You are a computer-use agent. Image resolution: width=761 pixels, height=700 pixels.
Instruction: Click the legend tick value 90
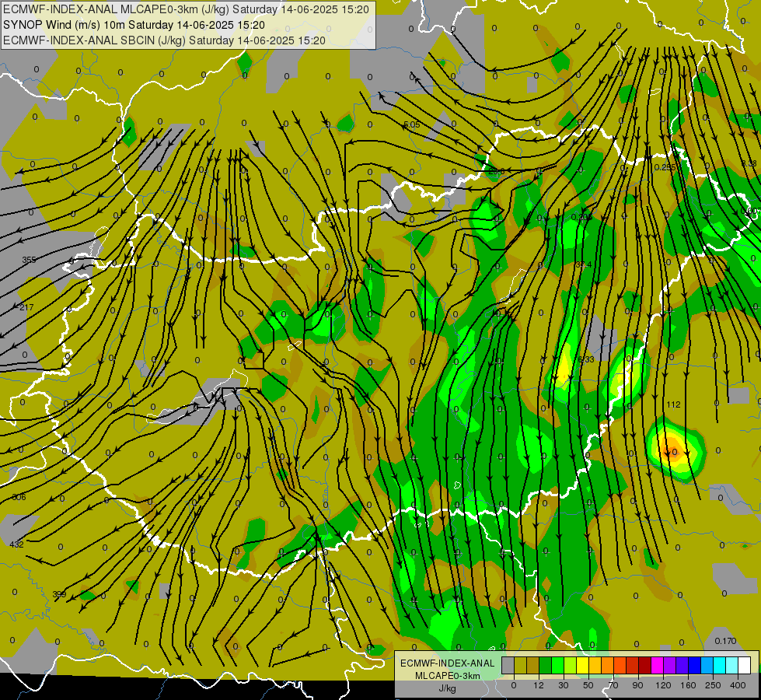coord(638,685)
